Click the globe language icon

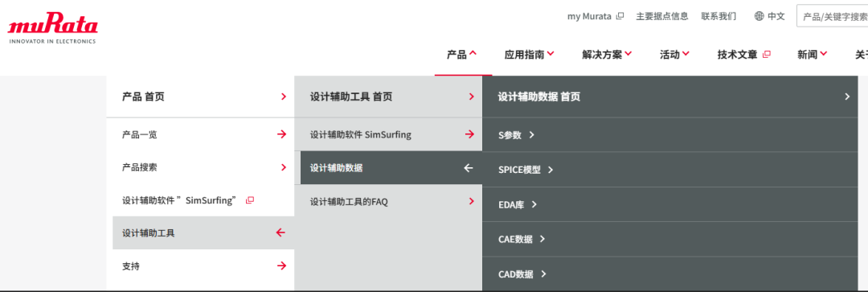point(759,16)
